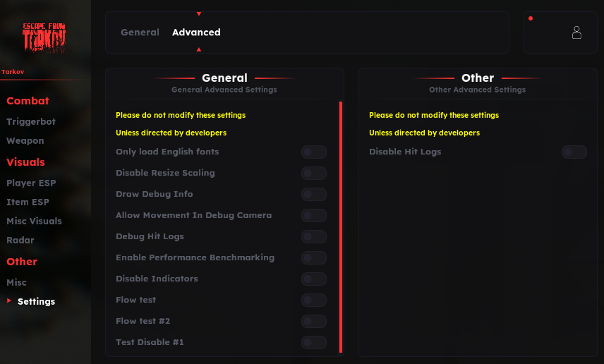This screenshot has width=604, height=364.
Task: Click the user profile icon
Action: tap(576, 32)
